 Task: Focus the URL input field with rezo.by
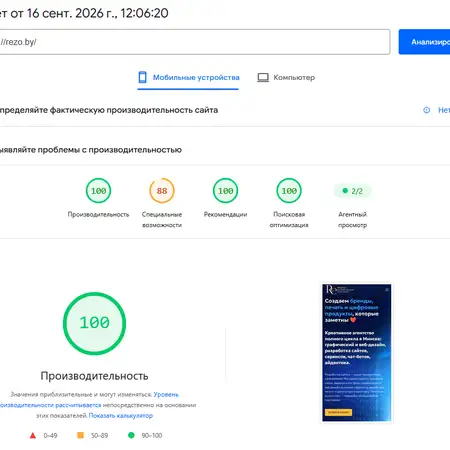tap(194, 42)
